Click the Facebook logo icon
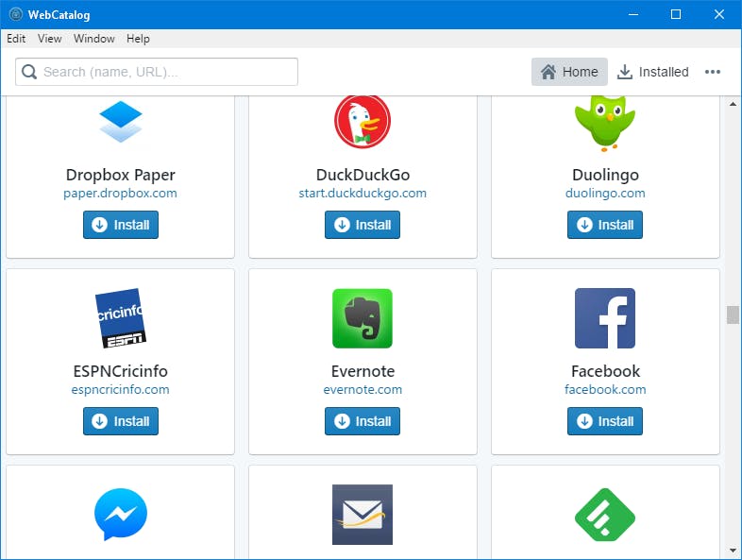 605,318
